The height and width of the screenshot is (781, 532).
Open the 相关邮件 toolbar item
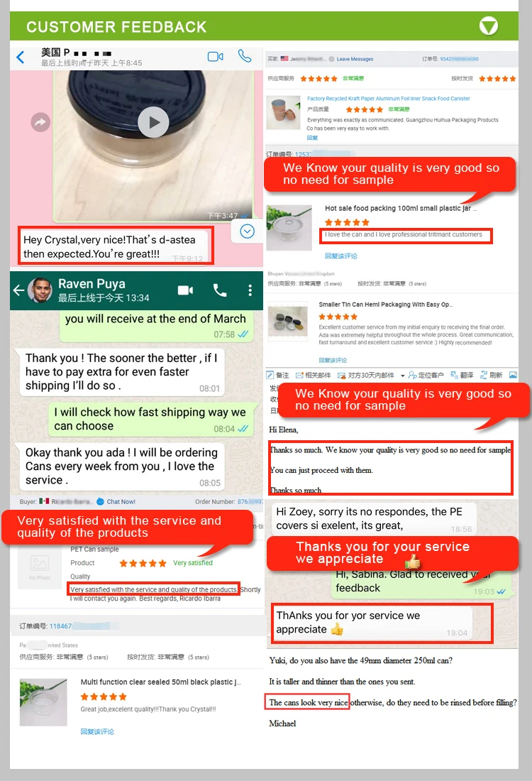click(313, 375)
